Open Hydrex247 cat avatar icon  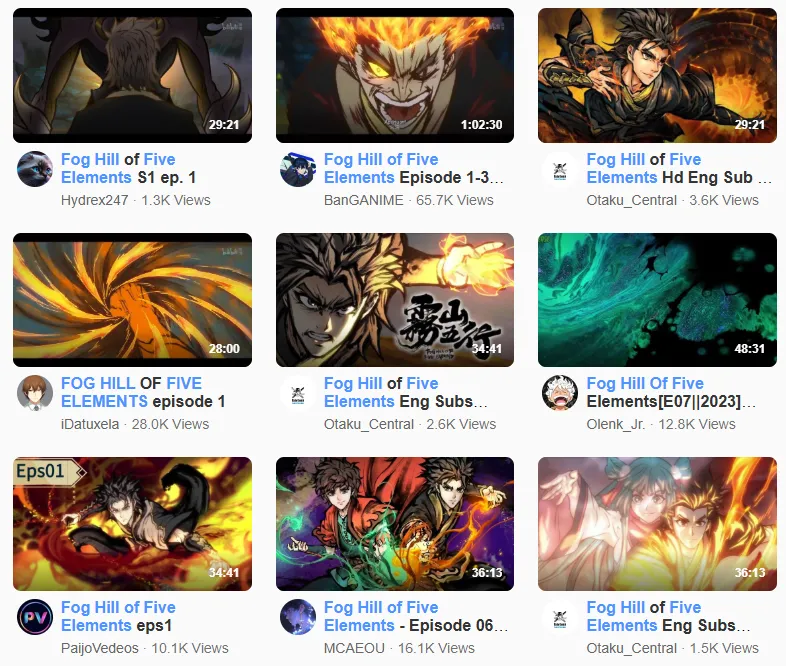point(35,169)
